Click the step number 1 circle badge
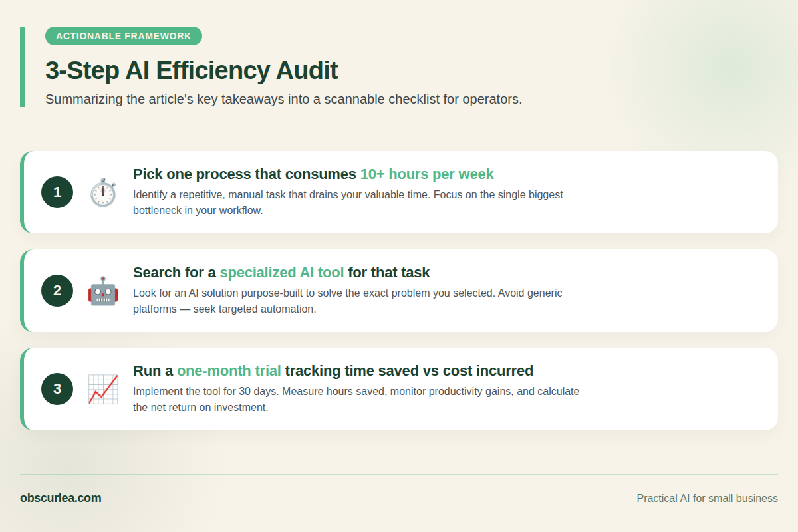This screenshot has width=798, height=532. click(x=57, y=192)
